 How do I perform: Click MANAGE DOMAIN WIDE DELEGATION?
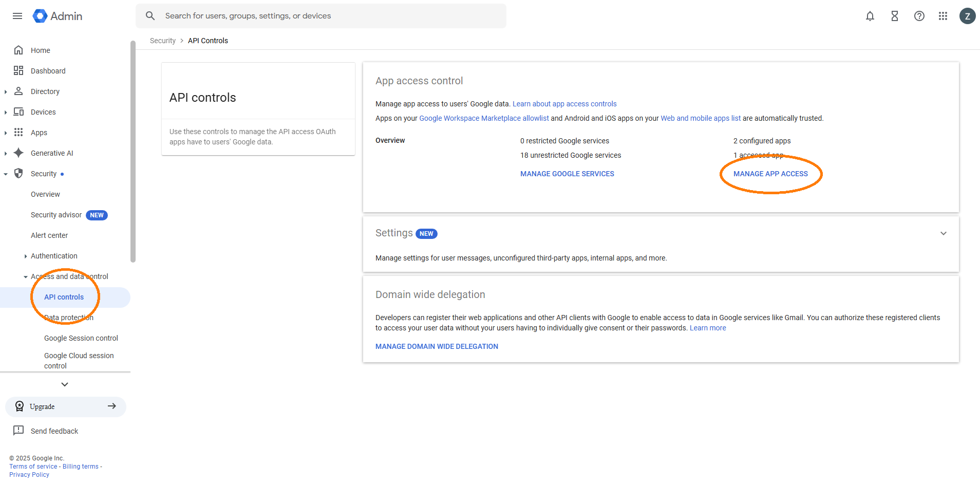437,346
